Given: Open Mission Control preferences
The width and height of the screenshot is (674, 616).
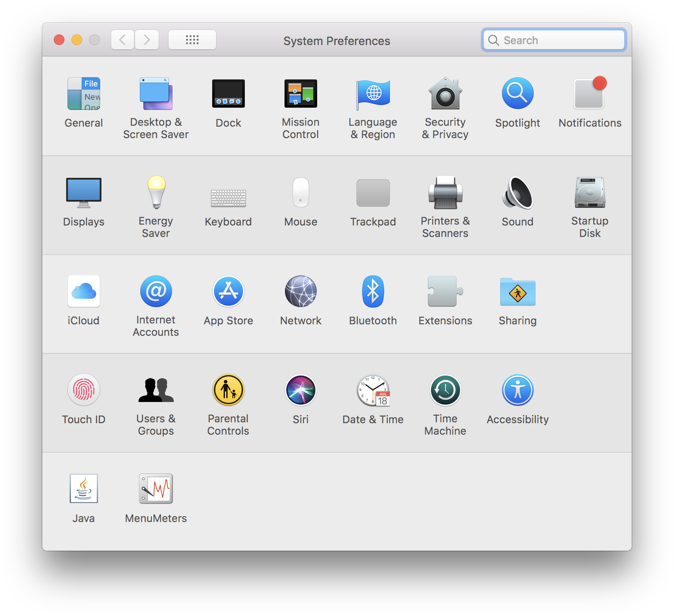Looking at the screenshot, I should pos(301,94).
